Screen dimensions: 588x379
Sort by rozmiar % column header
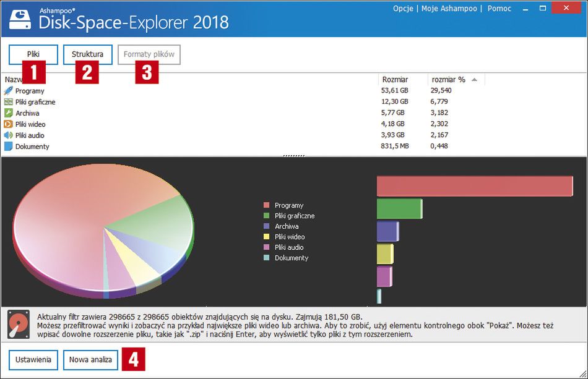pos(449,79)
